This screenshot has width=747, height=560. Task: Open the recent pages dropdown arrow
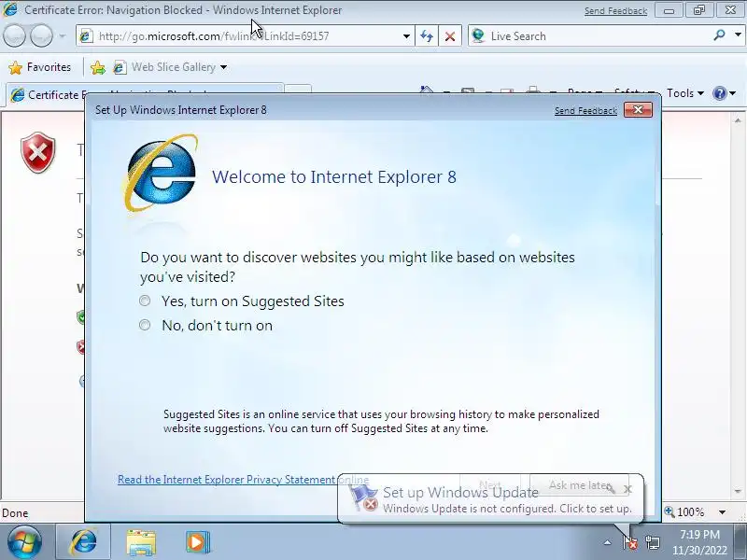[x=63, y=36]
